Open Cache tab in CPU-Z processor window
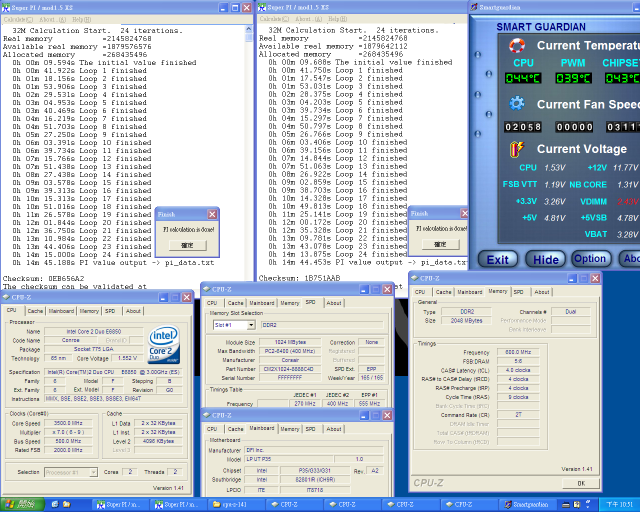 (35, 311)
